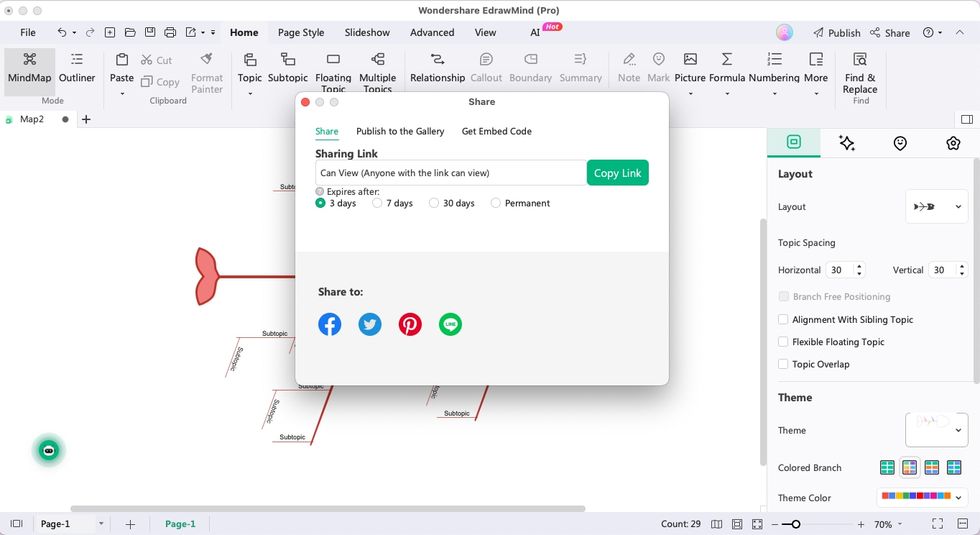Open the File menu

click(28, 32)
